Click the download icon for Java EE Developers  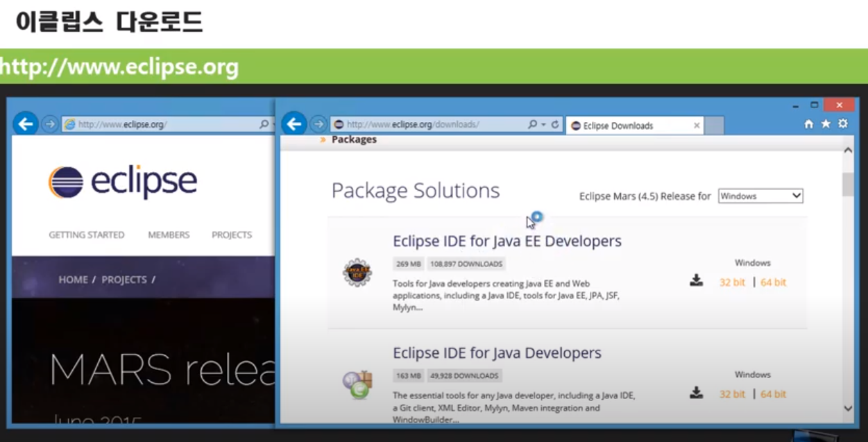click(696, 280)
